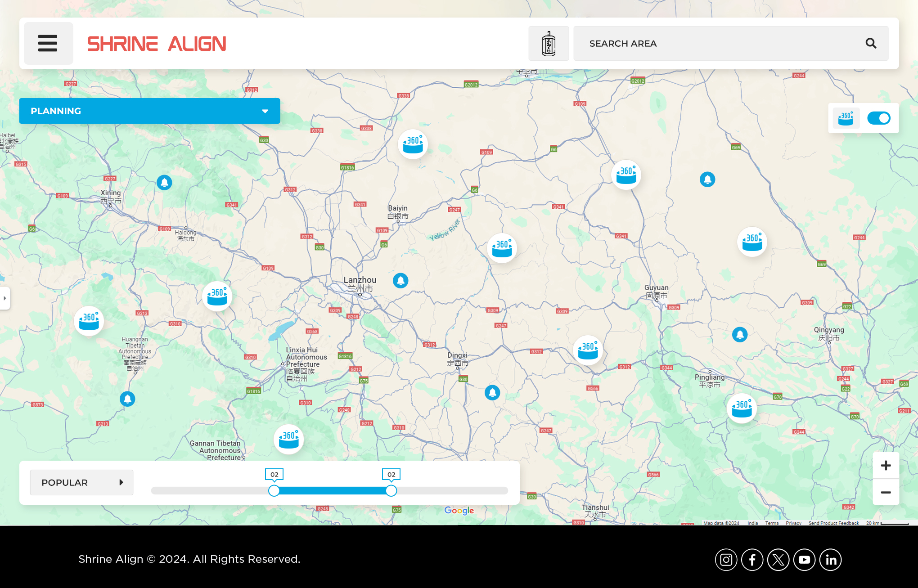Click the omamori charm icon button

(x=549, y=44)
